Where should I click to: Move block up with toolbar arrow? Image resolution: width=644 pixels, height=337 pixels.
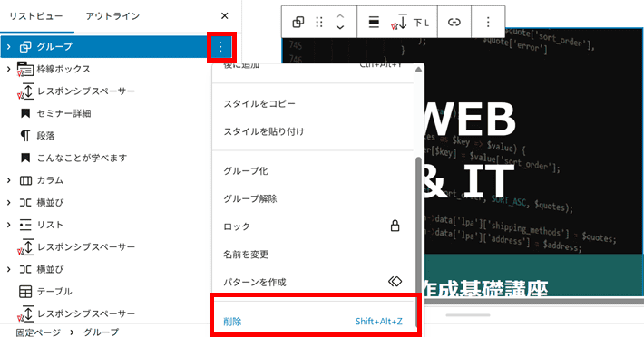(x=339, y=17)
